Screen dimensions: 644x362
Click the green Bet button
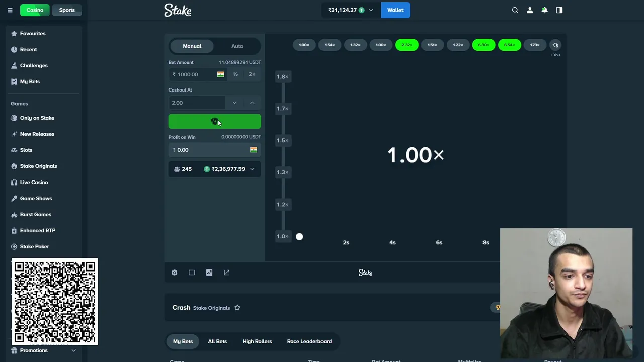tap(214, 121)
